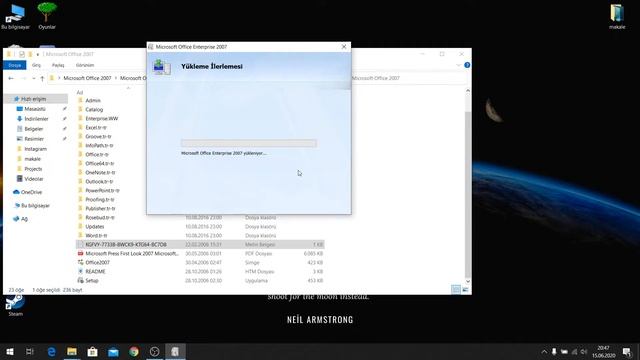
Task: Select Belgeler in navigation pane
Action: (34, 129)
